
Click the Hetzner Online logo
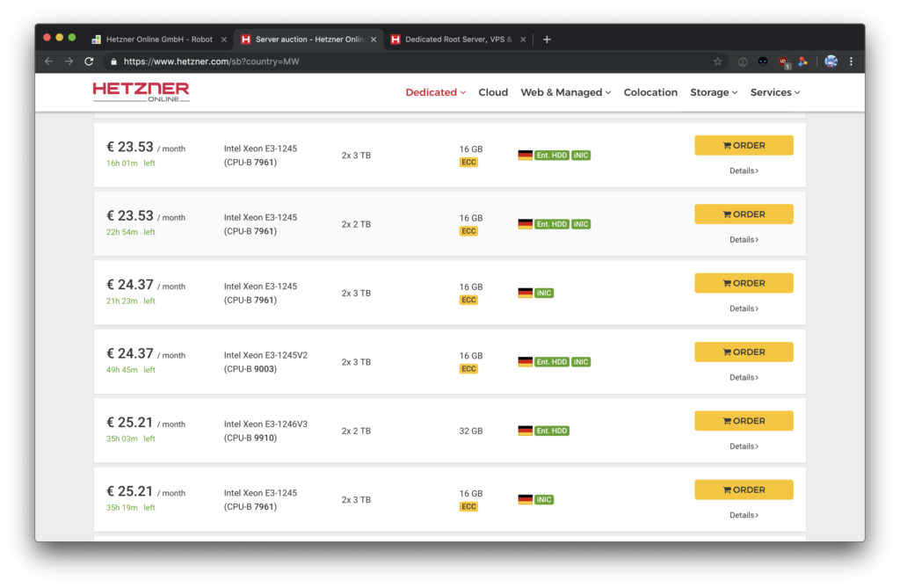[142, 92]
